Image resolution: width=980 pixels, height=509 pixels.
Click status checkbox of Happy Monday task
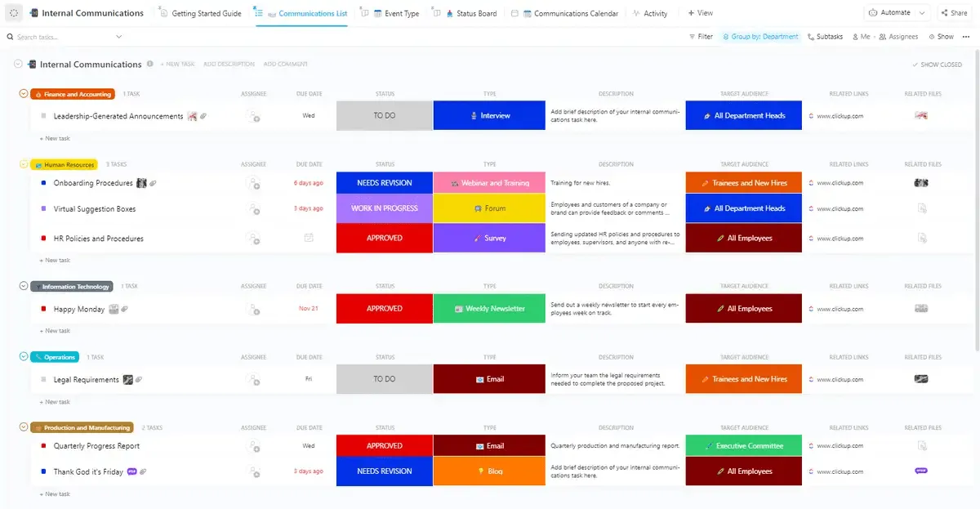click(43, 309)
